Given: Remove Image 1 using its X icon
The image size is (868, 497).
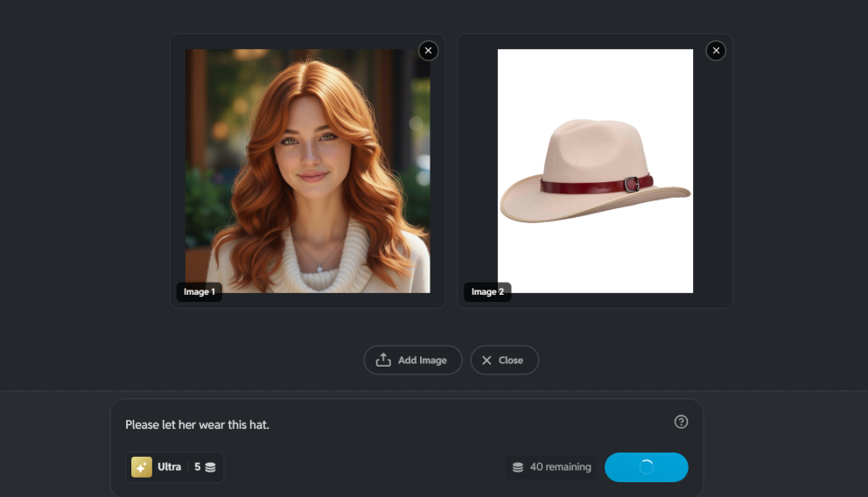Looking at the screenshot, I should click(x=428, y=51).
